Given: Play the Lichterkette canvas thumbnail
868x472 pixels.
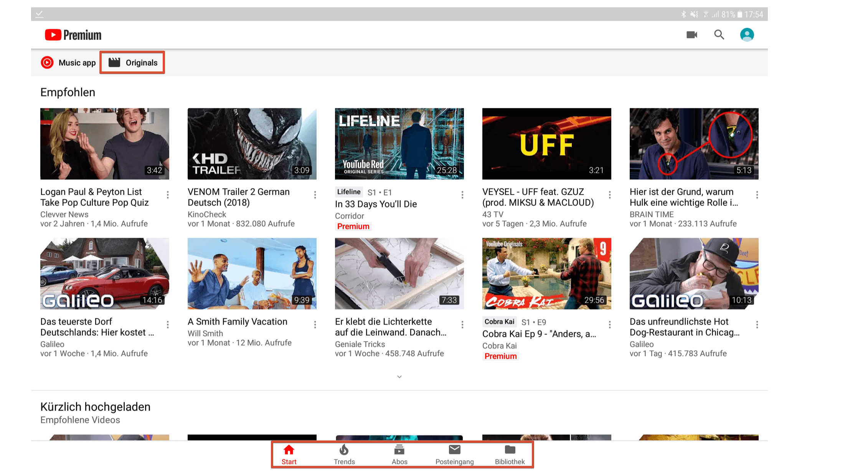Looking at the screenshot, I should tap(399, 273).
